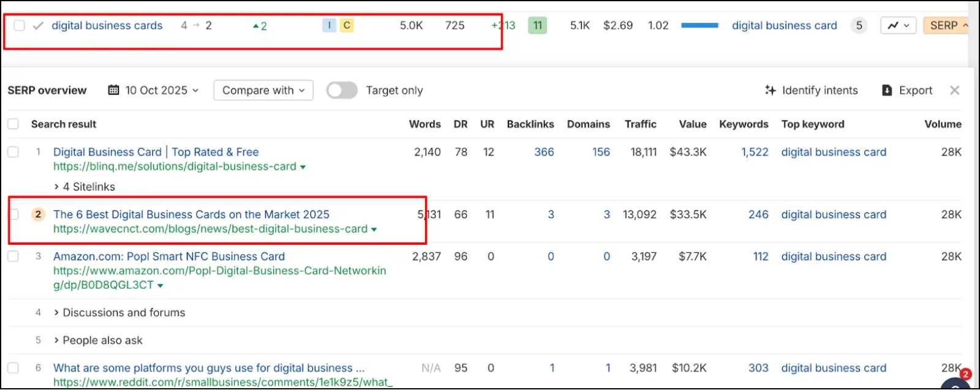Click the highlighted position 2 badge

point(38,214)
